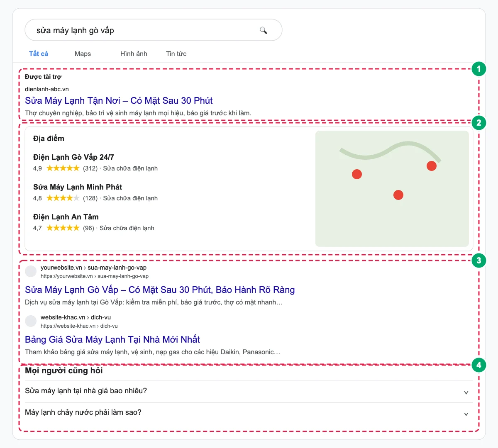Expand question 'Máy lạnh chảy nước phải làm sao?'
This screenshot has height=448, width=498.
pyautogui.click(x=249, y=413)
